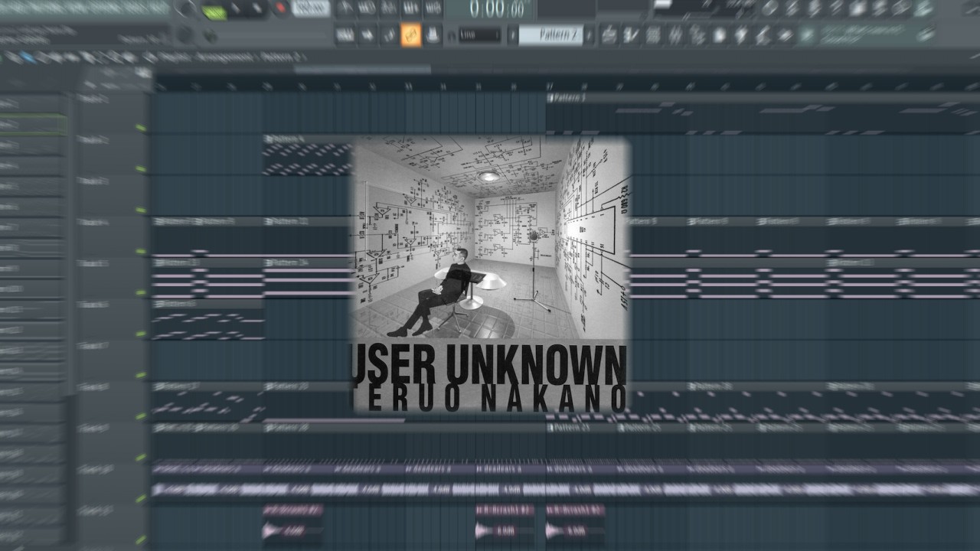Step to next pattern with selector arrow
The width and height of the screenshot is (980, 551).
point(589,35)
